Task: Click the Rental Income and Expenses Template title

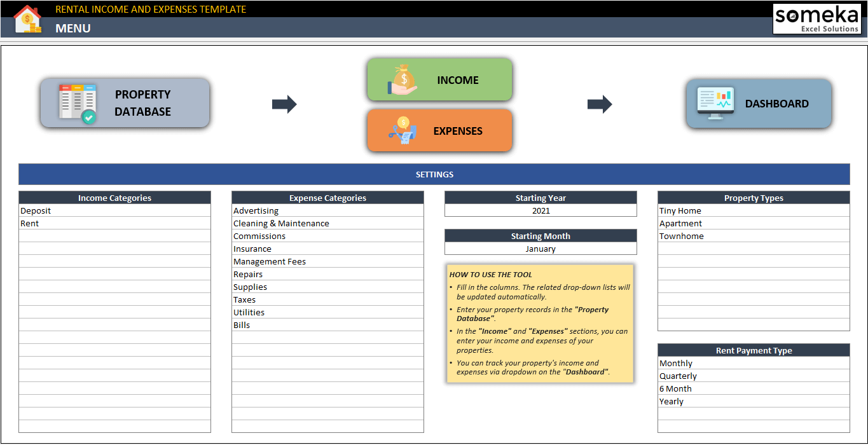Action: click(x=151, y=9)
